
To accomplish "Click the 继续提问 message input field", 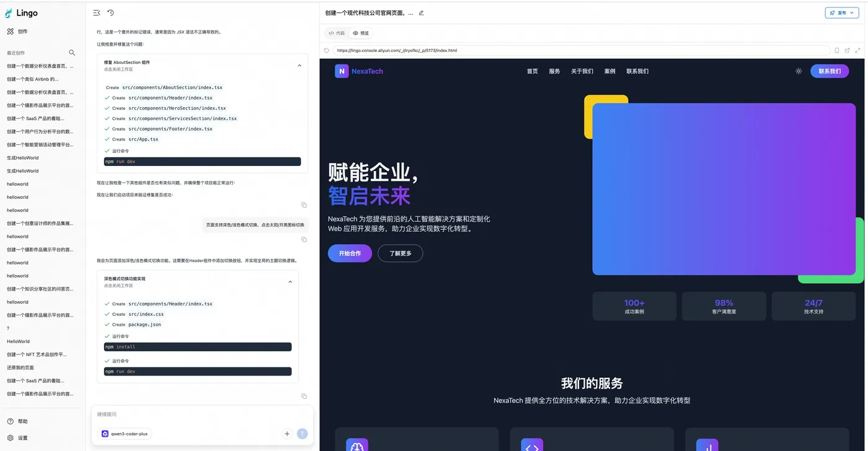I will click(x=202, y=414).
